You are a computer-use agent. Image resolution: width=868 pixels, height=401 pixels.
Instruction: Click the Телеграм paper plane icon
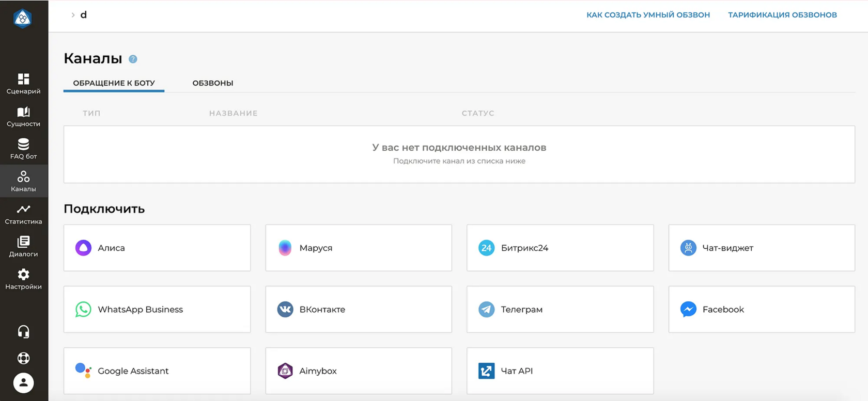tap(486, 309)
